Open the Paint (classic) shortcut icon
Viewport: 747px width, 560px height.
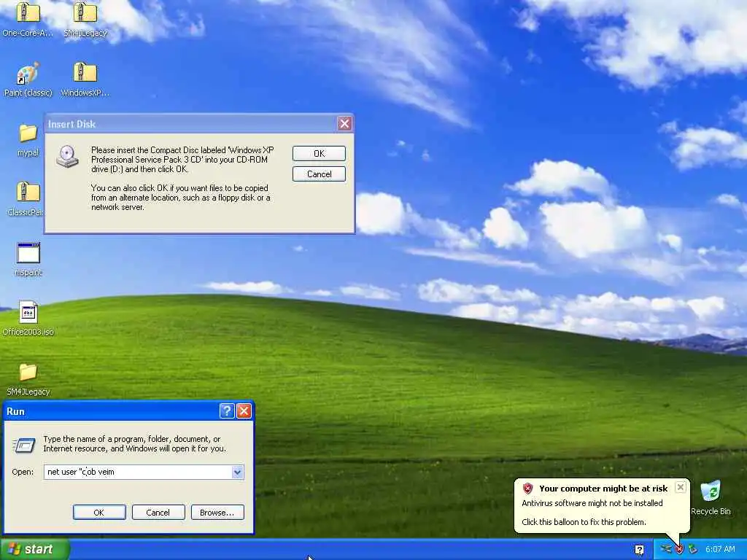pos(28,73)
